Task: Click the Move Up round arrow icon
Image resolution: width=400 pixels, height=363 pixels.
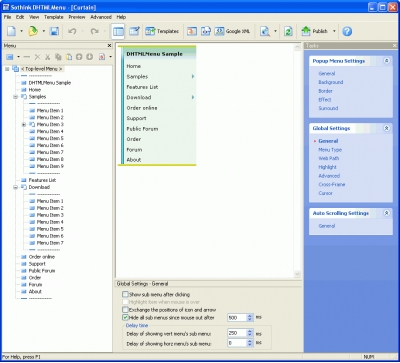Action: [x=79, y=57]
